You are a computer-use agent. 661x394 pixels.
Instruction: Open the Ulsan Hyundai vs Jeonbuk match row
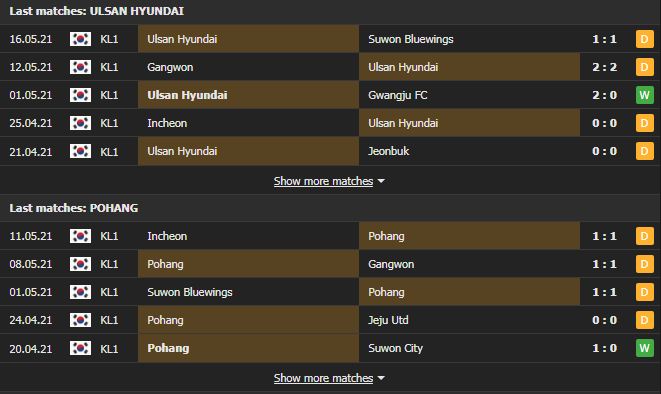(330, 151)
